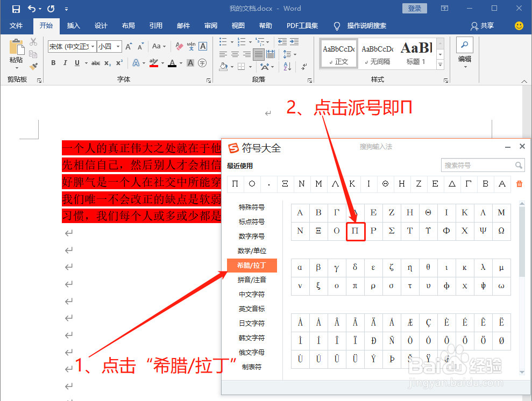Viewport: 532px width, 401px height.
Task: Select the 俄文字母 category
Action: 252,353
